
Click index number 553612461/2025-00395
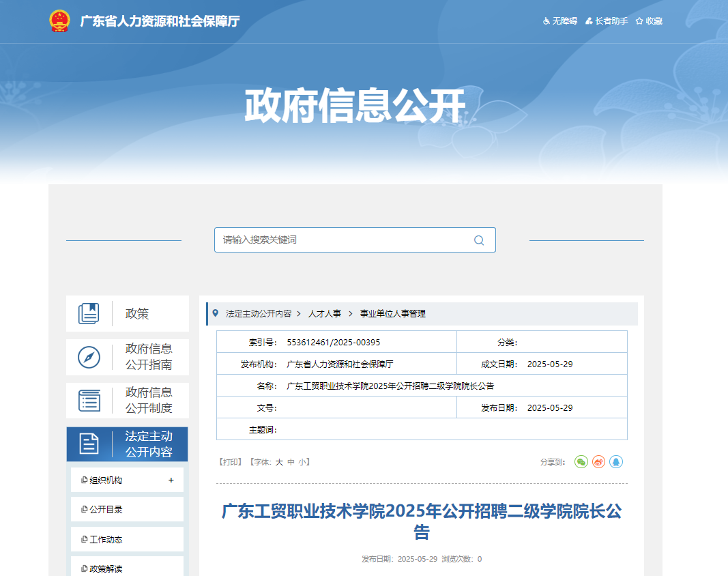pyautogui.click(x=334, y=343)
